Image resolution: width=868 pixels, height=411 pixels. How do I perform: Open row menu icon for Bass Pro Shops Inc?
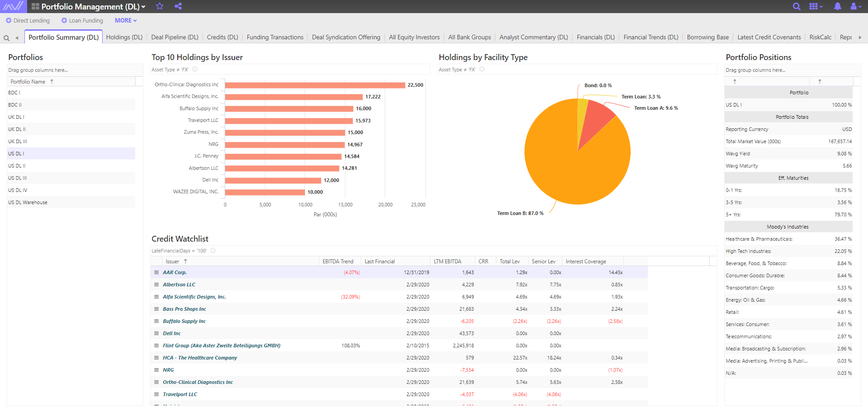tap(156, 309)
